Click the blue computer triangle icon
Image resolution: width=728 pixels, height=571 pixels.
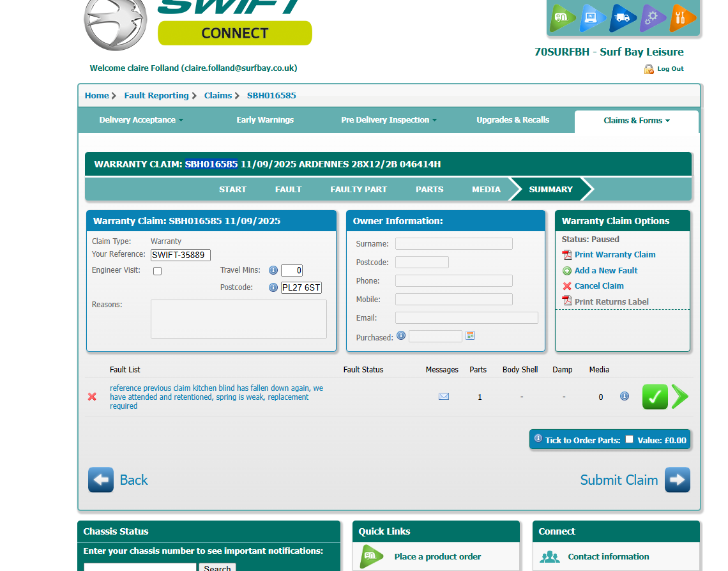[592, 18]
